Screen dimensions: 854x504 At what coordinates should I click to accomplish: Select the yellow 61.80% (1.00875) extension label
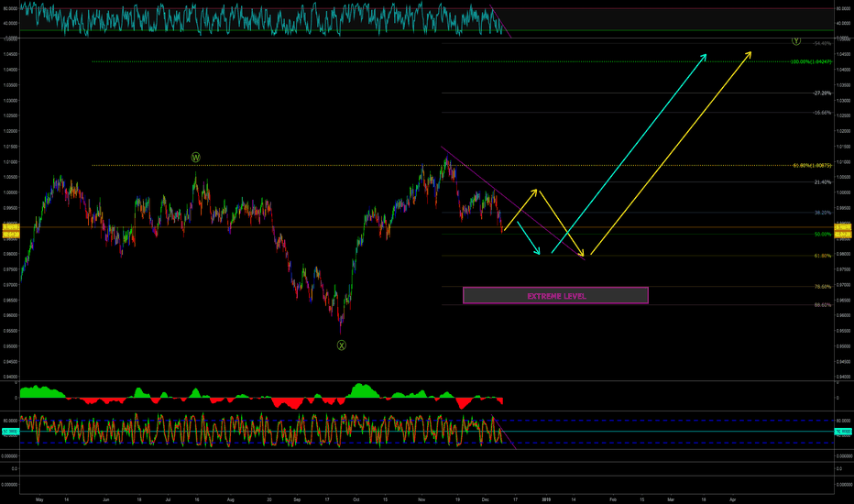tap(812, 165)
